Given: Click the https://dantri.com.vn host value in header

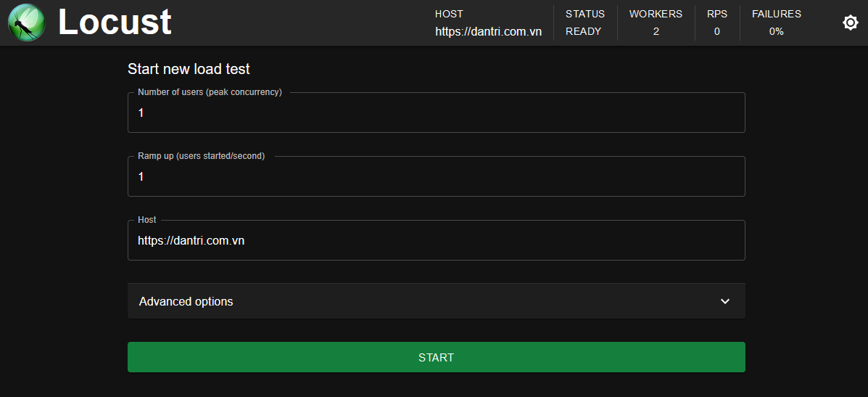Looking at the screenshot, I should (488, 31).
